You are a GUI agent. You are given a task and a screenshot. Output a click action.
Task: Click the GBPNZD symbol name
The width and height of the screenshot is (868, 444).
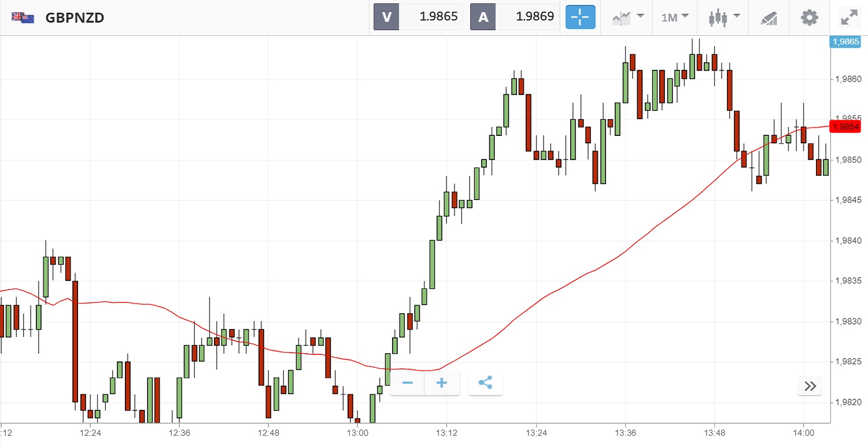click(75, 18)
